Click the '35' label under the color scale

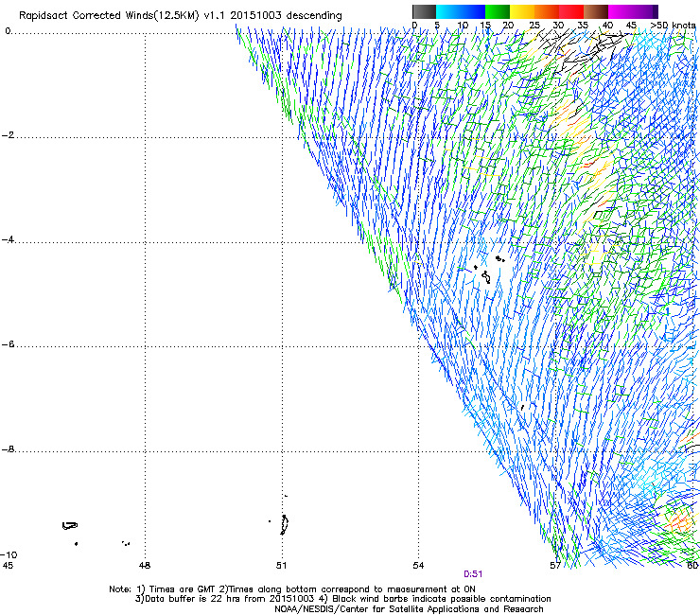(x=583, y=26)
